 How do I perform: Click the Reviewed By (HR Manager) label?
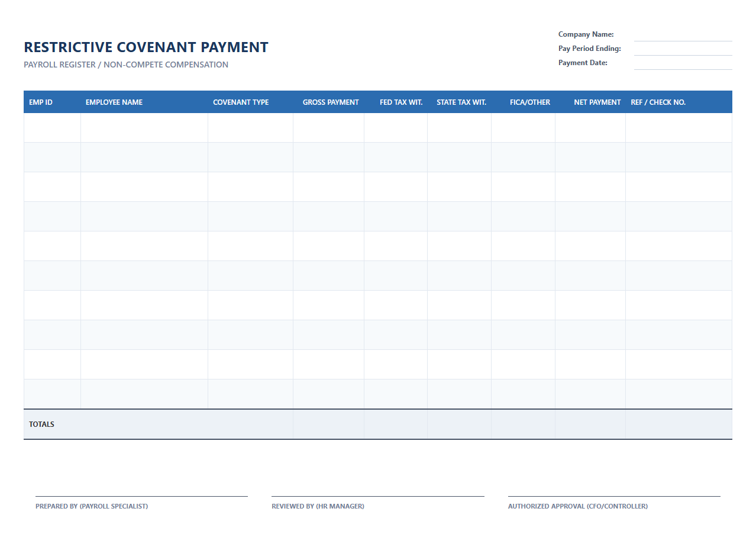(318, 506)
